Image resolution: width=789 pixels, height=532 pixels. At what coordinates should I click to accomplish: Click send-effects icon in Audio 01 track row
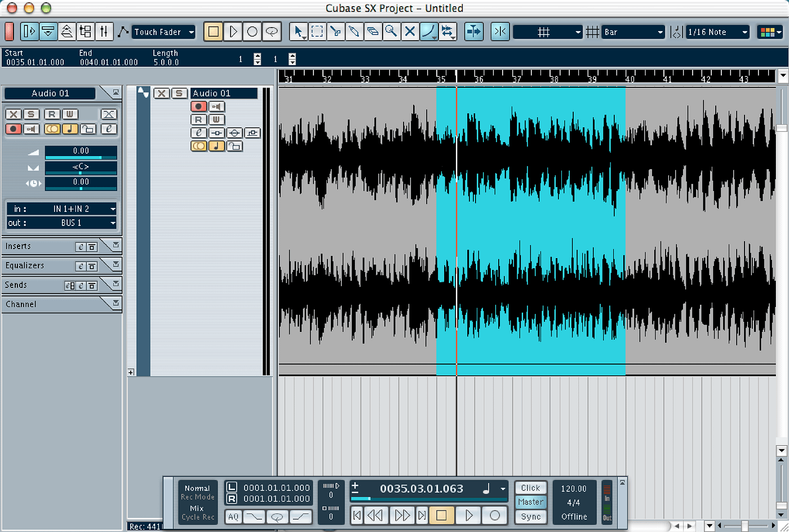252,133
